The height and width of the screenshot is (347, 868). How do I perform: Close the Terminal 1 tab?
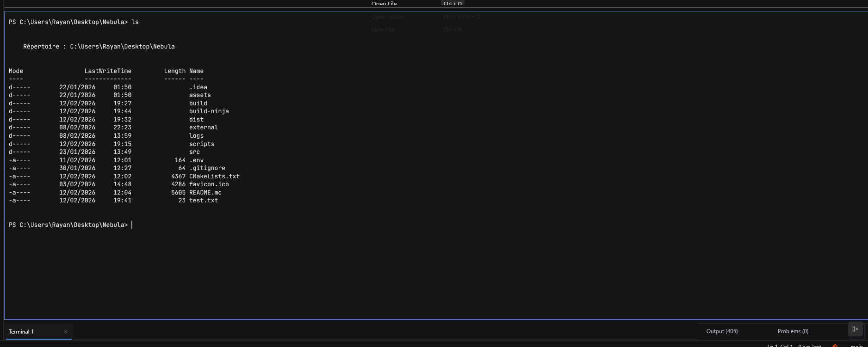pos(66,331)
